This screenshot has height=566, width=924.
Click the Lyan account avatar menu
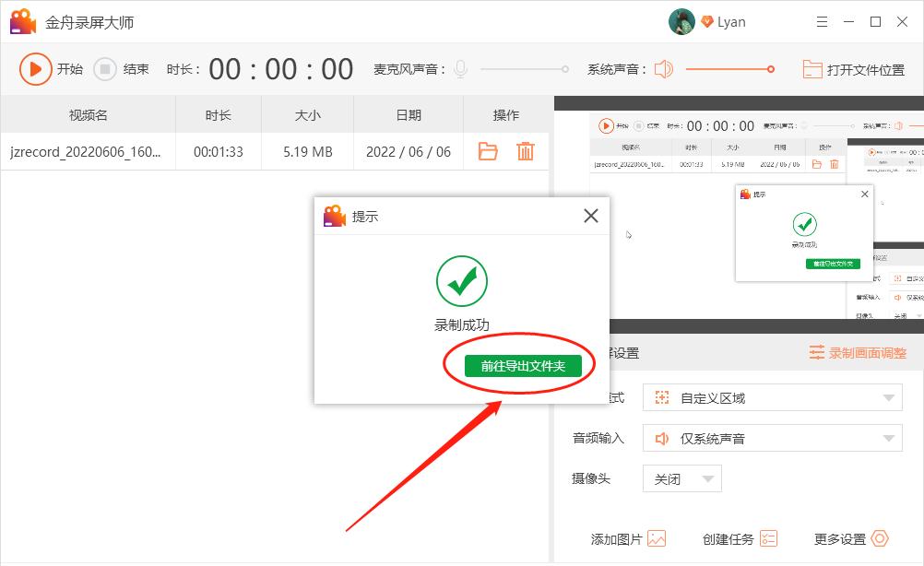(681, 21)
